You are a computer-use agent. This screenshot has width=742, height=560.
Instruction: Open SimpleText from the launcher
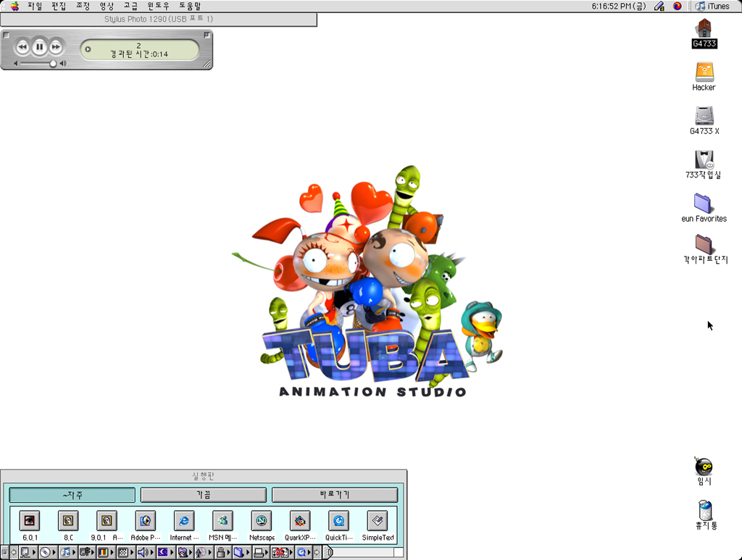coord(378,521)
